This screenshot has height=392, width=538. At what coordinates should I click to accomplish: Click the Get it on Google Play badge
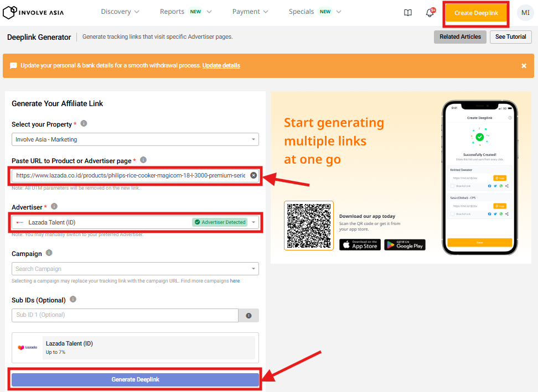point(405,244)
